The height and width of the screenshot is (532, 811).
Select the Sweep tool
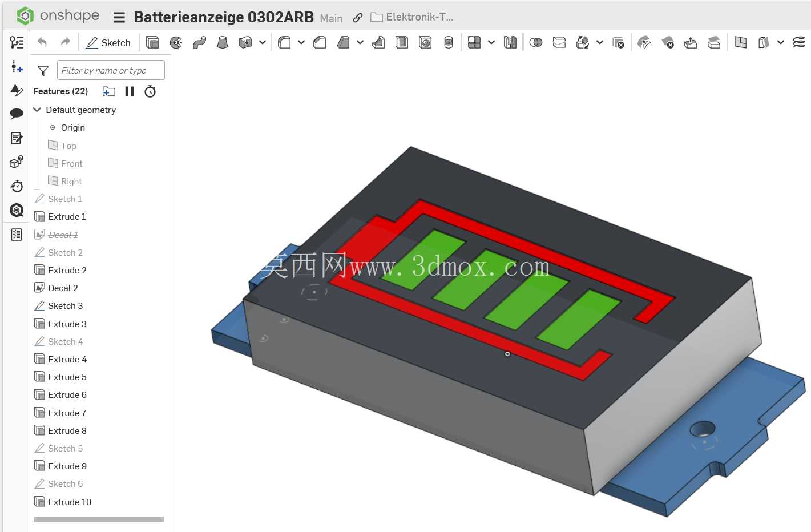199,42
